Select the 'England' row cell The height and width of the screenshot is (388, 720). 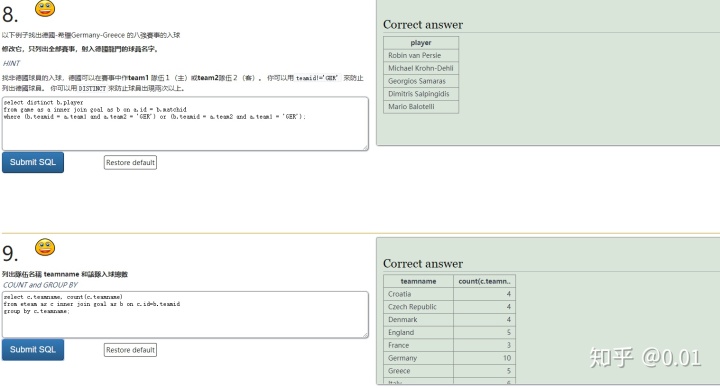click(418, 332)
